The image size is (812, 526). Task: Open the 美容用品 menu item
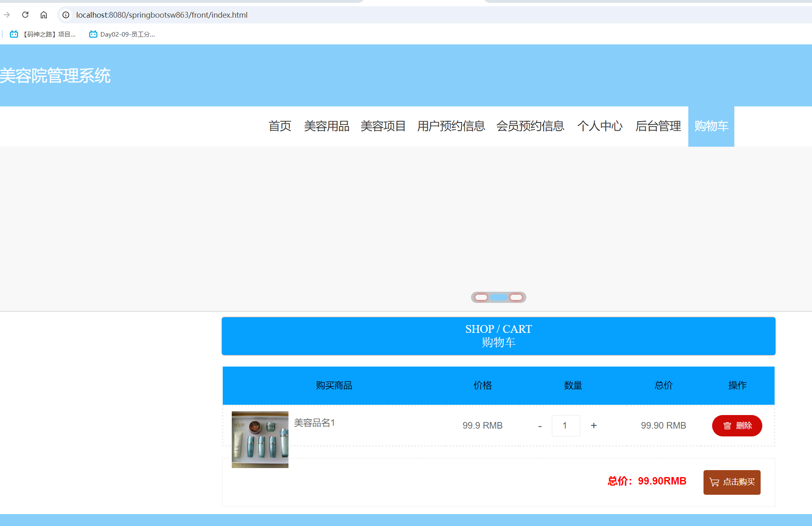point(327,126)
